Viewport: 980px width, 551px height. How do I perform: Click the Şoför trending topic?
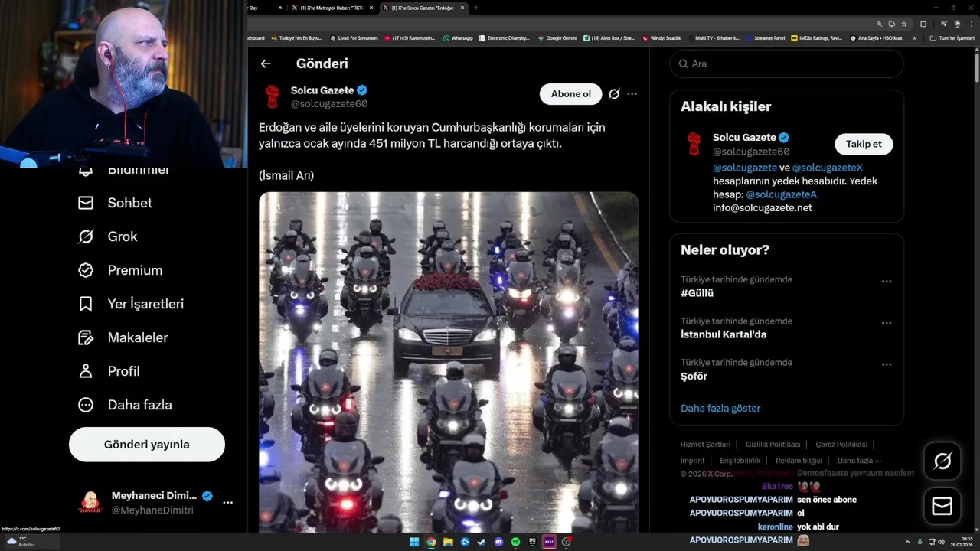coord(694,376)
